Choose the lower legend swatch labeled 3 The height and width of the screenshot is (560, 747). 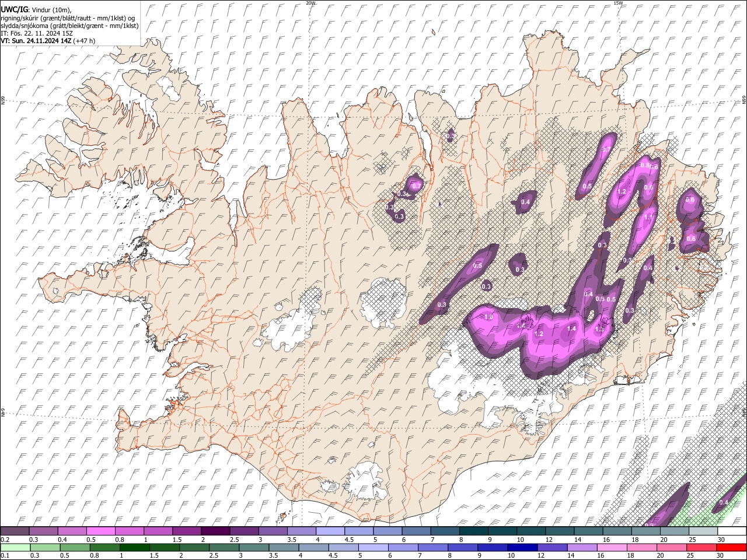coord(253,547)
